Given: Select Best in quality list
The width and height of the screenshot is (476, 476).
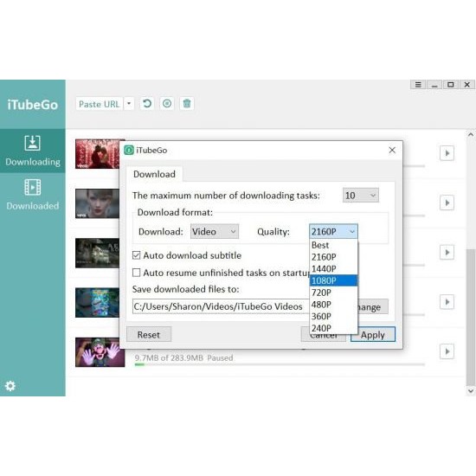Looking at the screenshot, I should (333, 245).
